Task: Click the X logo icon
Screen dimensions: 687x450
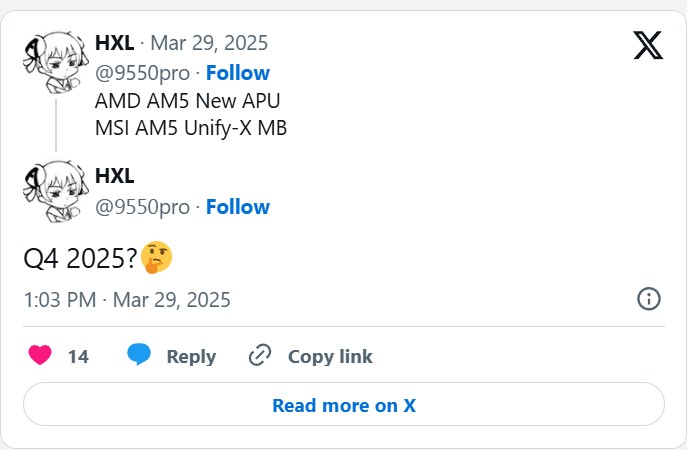Action: click(x=648, y=45)
